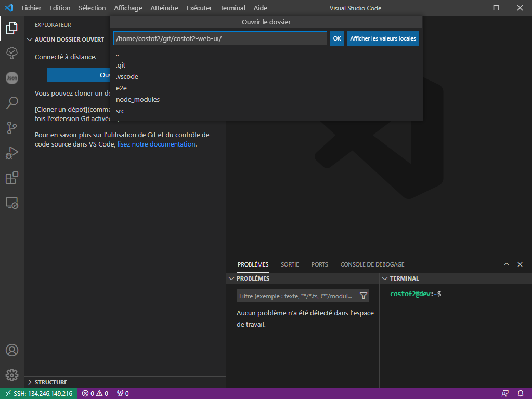
Task: Open the Search view icon
Action: [x=12, y=103]
